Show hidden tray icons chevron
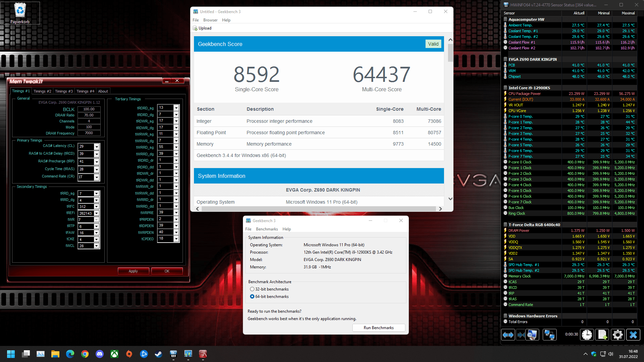The image size is (644, 362). pos(586,354)
